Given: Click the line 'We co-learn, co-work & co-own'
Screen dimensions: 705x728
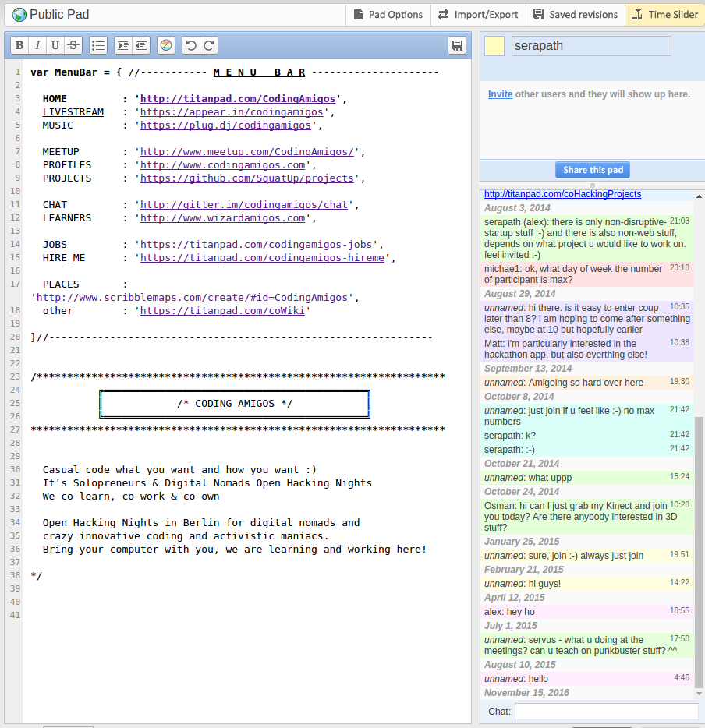Looking at the screenshot, I should [131, 497].
